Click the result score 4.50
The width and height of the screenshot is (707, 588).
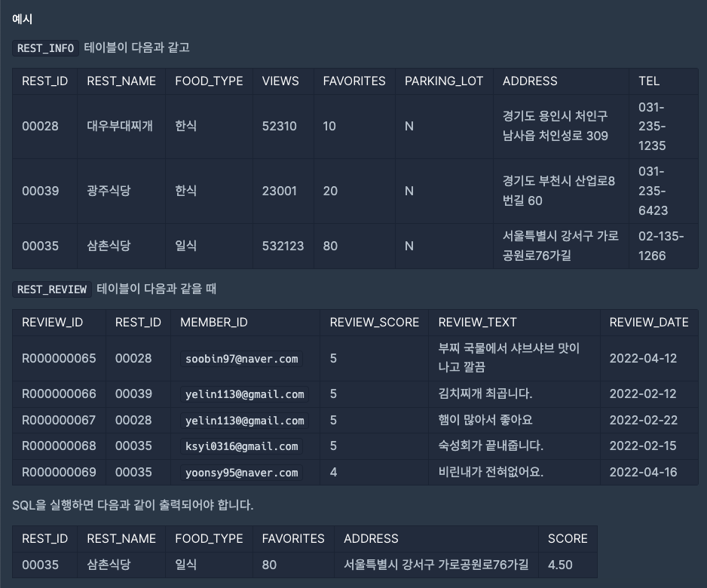560,565
